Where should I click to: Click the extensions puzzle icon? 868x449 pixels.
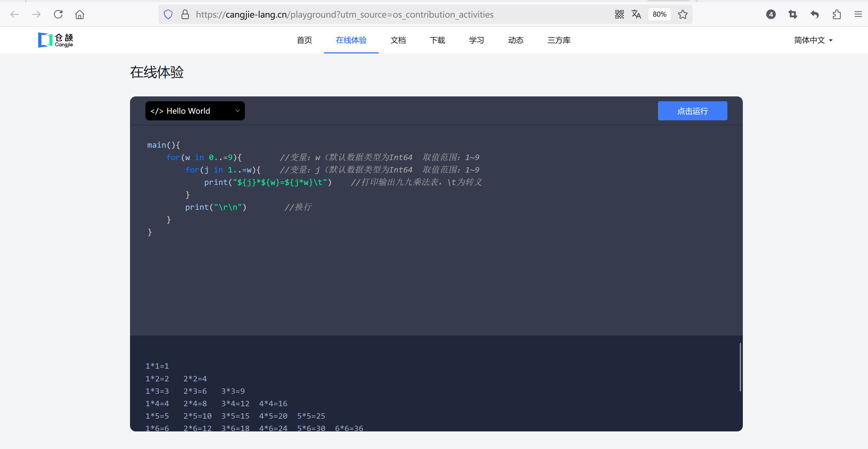(836, 15)
